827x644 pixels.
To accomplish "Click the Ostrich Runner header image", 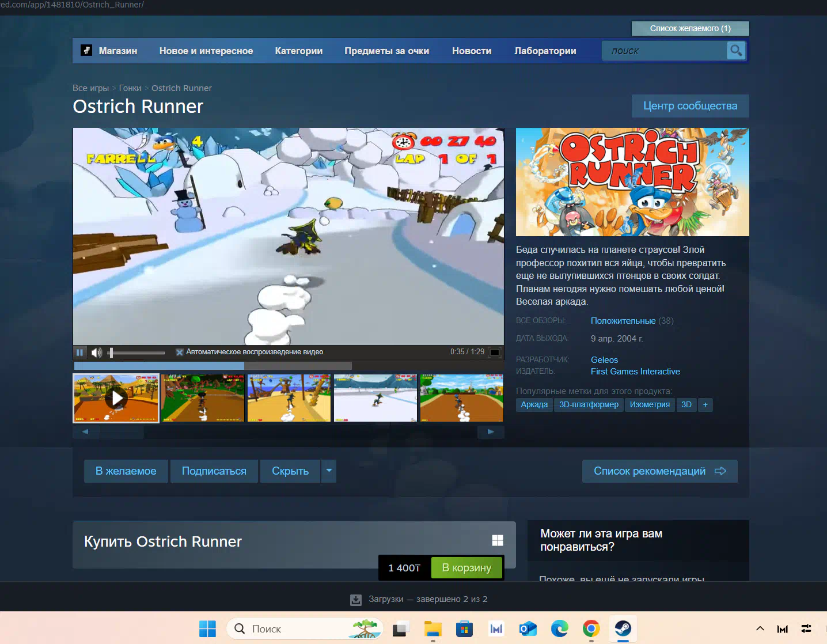I will tap(632, 182).
